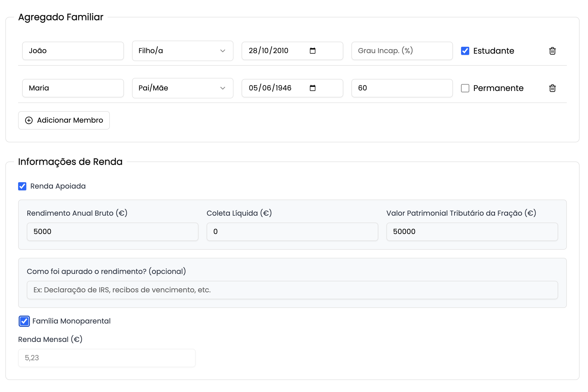
Task: Delete Maria's row with trash icon
Action: click(x=552, y=88)
